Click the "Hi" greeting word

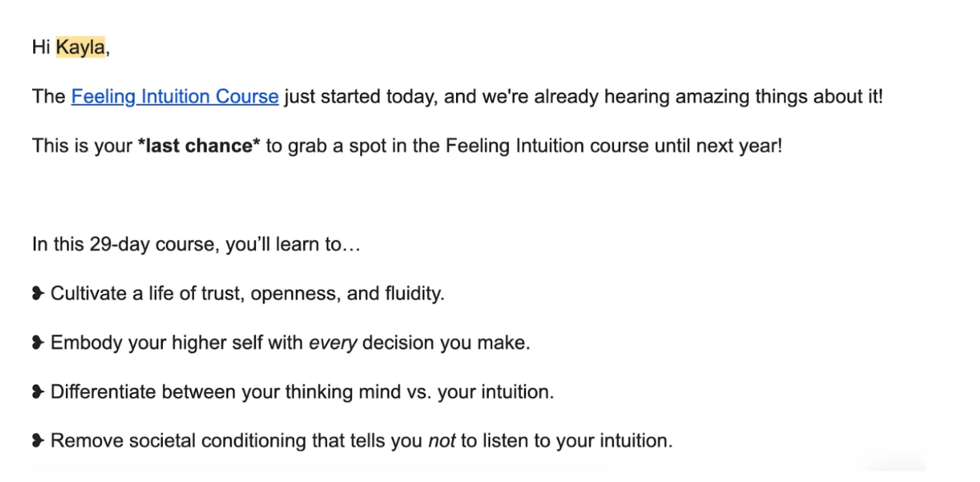(41, 48)
